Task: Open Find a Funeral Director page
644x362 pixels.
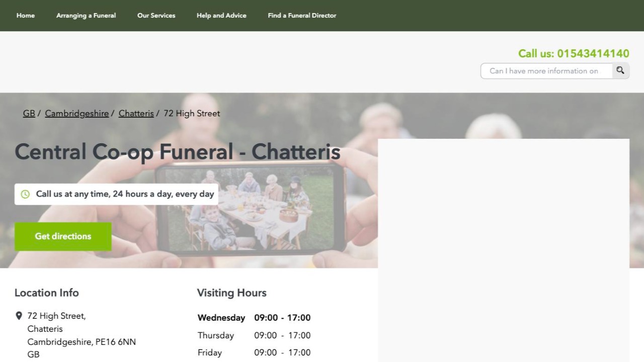Action: [x=302, y=16]
